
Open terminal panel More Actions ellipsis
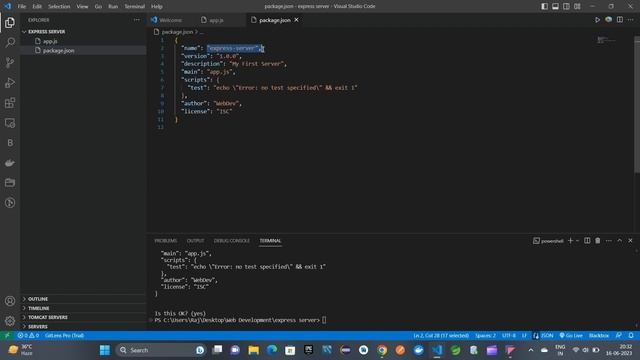(609, 241)
